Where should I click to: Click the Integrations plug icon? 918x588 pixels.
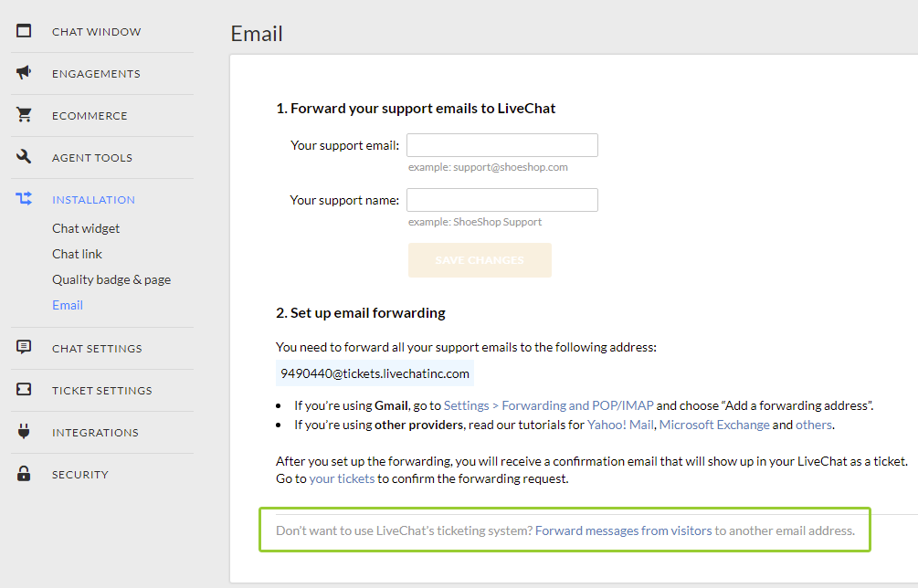[24, 432]
